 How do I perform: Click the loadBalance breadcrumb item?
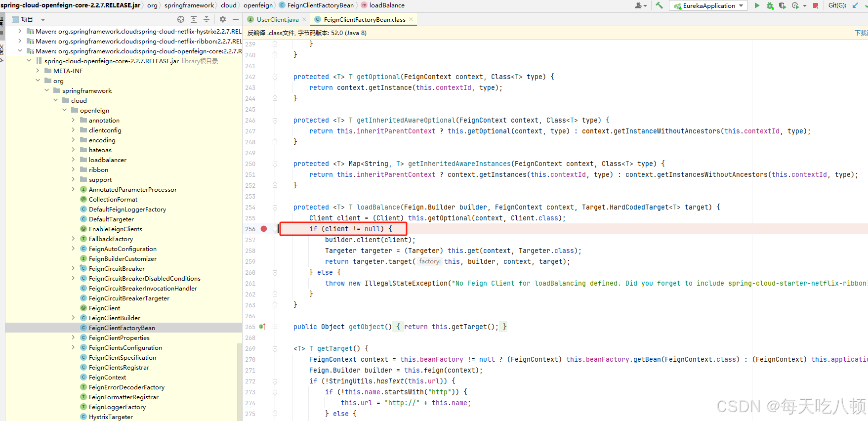coord(382,5)
